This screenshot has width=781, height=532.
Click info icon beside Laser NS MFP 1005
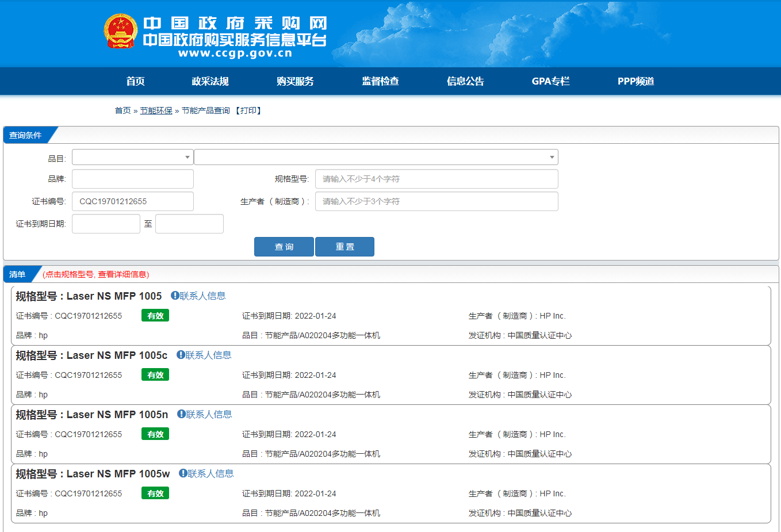click(175, 296)
